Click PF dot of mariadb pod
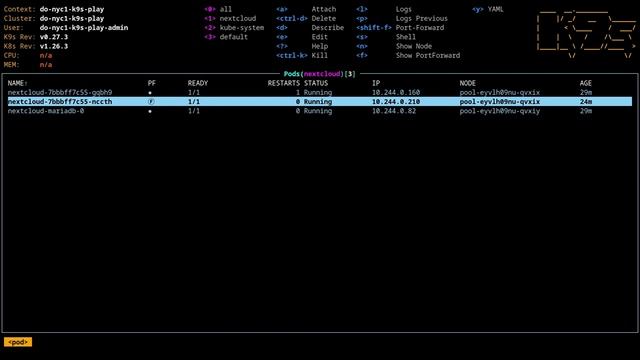The image size is (640, 360). [150, 111]
